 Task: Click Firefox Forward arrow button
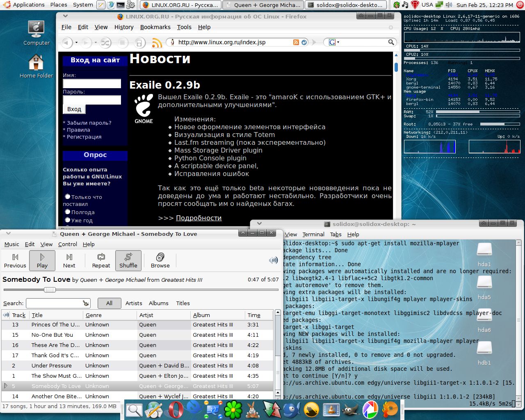click(86, 42)
